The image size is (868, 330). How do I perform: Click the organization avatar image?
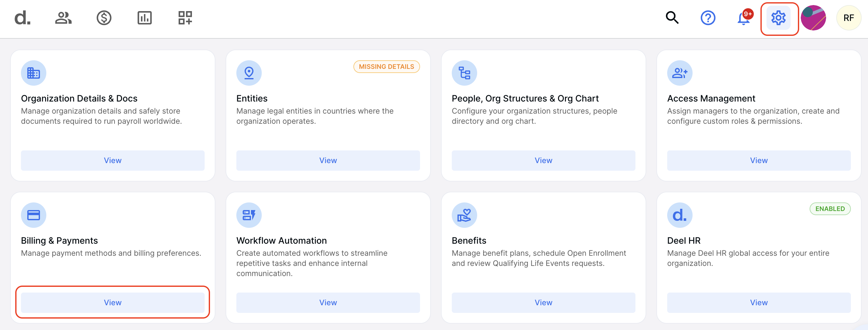[813, 18]
